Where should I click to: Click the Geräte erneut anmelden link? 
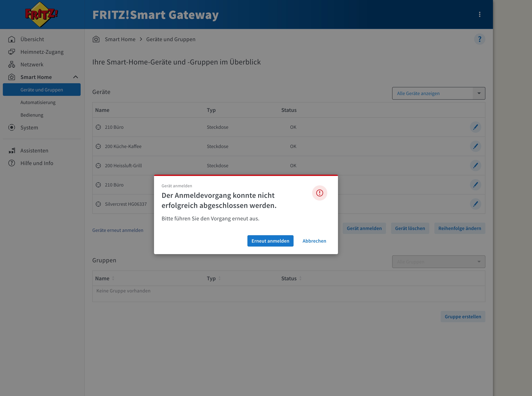118,230
